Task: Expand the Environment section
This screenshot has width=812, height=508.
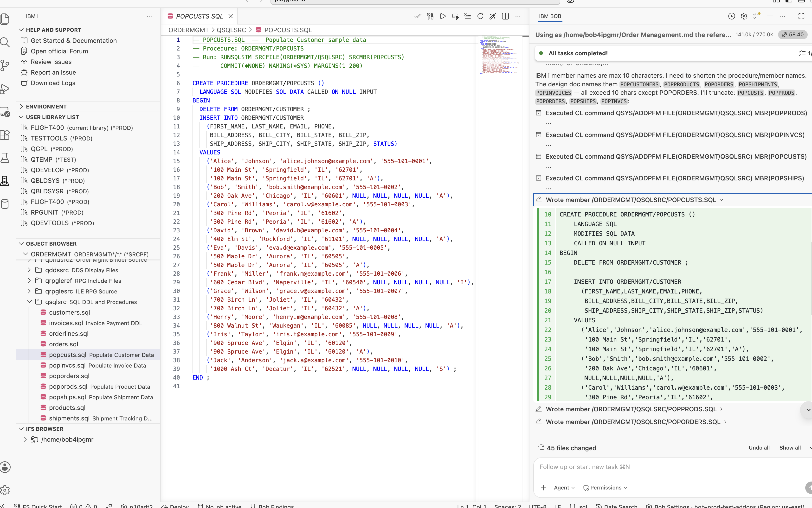Action: (21, 107)
